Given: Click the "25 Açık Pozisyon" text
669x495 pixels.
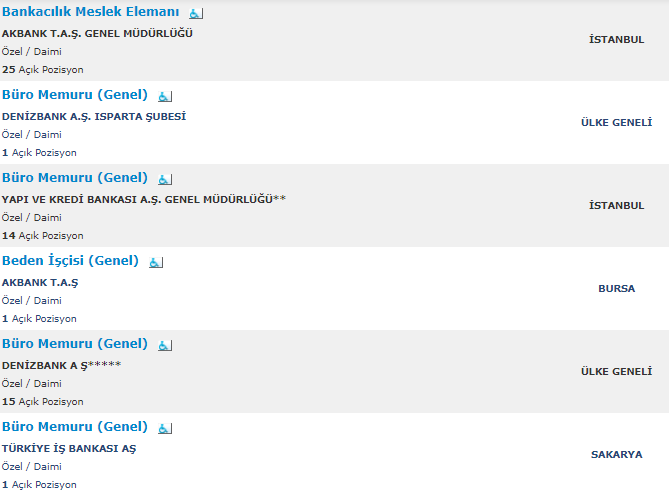Looking at the screenshot, I should point(43,70).
